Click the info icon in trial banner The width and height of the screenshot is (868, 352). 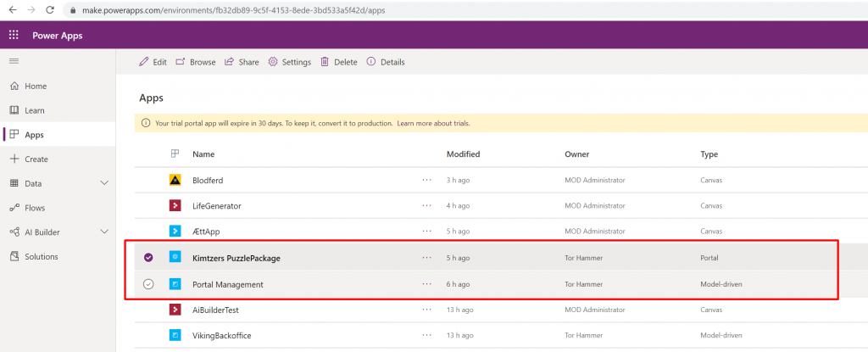click(146, 123)
